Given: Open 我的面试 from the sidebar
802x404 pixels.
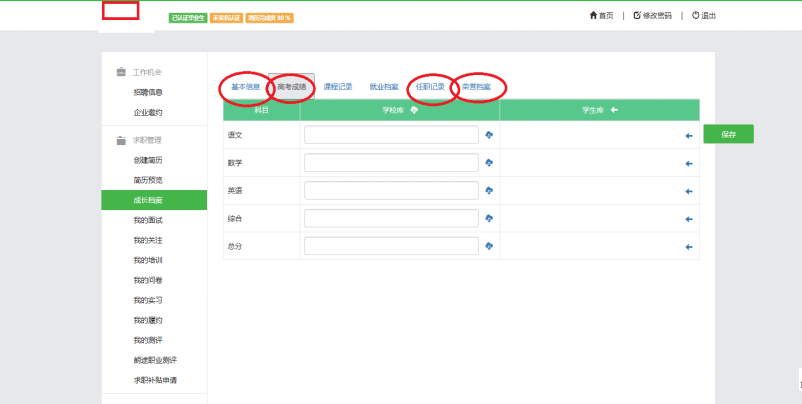Looking at the screenshot, I should pos(148,220).
